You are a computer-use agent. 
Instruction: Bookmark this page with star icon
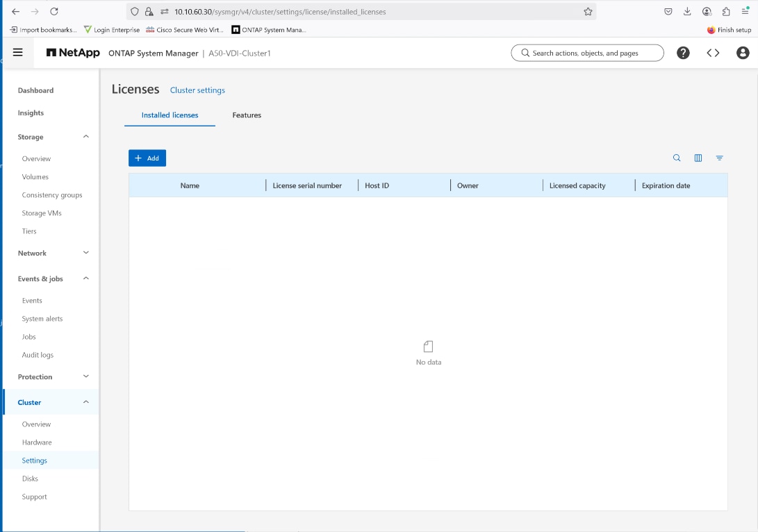click(x=588, y=12)
